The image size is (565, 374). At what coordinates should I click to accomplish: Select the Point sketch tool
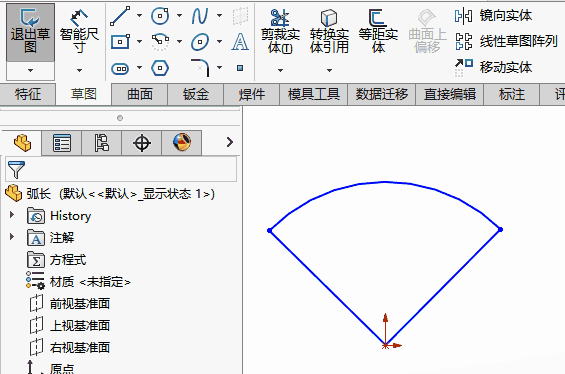coord(240,68)
